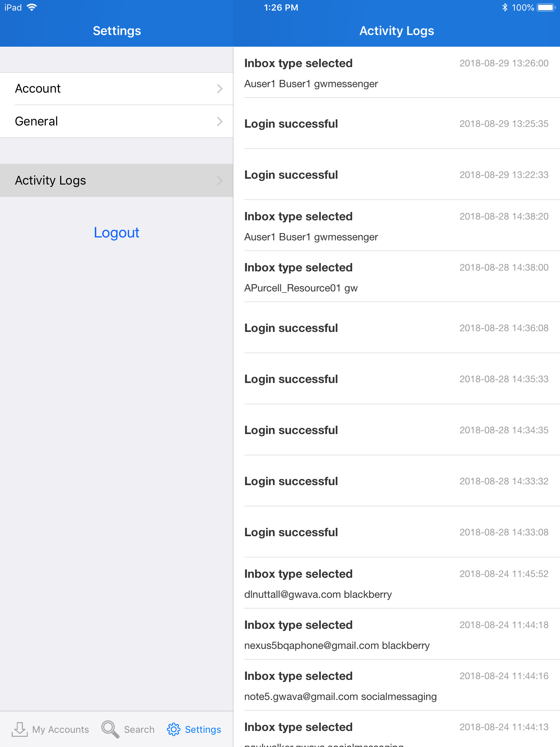Select the dlnuttall@gwava.com blackberry log entry
Image resolution: width=560 pixels, height=747 pixels.
pos(396,584)
